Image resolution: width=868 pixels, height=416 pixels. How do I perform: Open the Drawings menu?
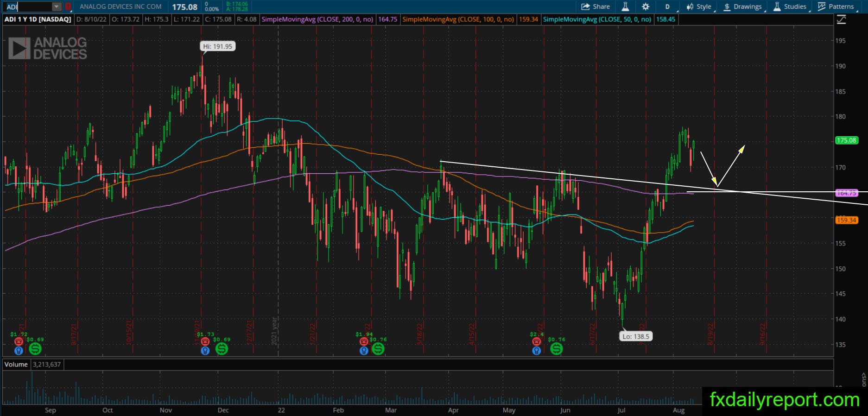click(x=742, y=6)
